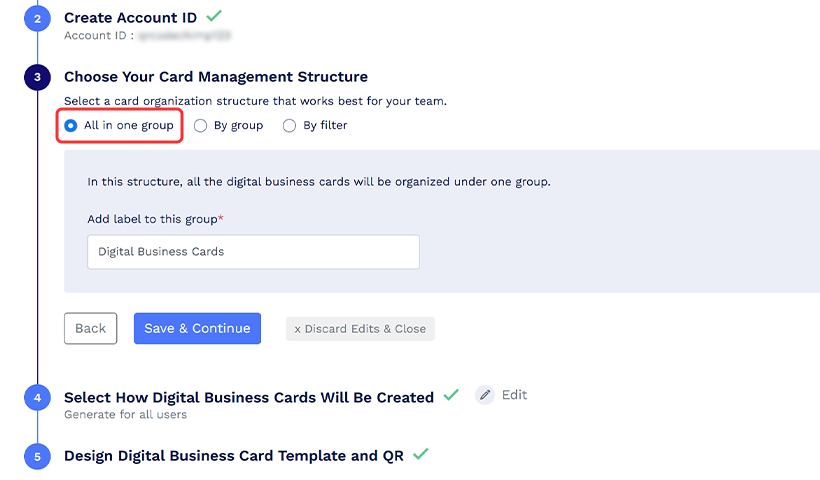The image size is (820, 480).
Task: Click Discard Edits & Close
Action: click(360, 329)
